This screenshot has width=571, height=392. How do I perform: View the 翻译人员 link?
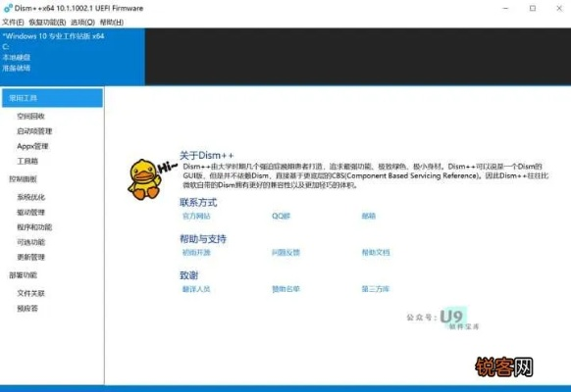(196, 289)
